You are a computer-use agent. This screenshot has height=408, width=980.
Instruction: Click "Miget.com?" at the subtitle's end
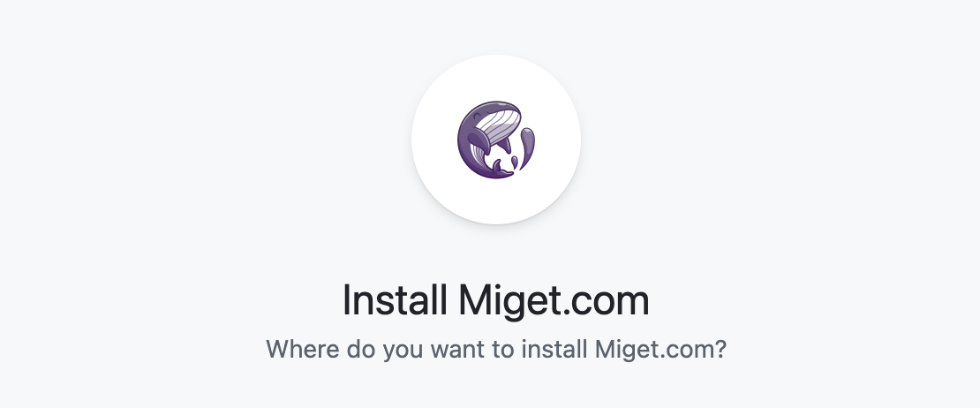coord(660,349)
